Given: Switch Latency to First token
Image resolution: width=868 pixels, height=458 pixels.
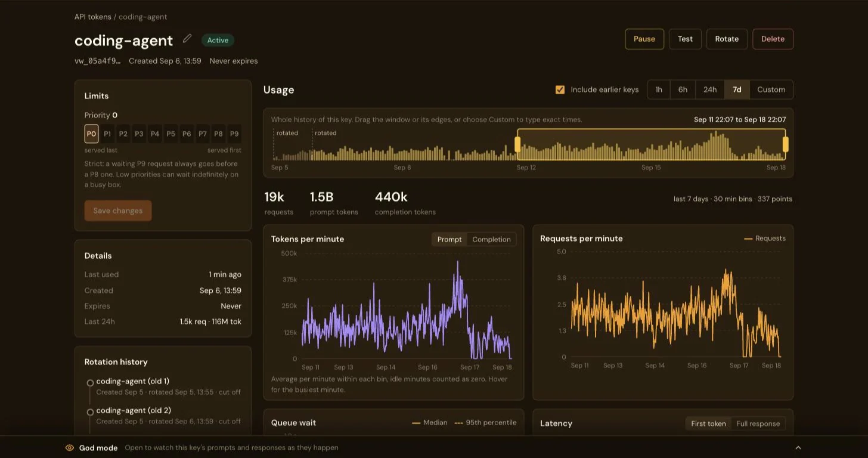Looking at the screenshot, I should click(x=708, y=424).
